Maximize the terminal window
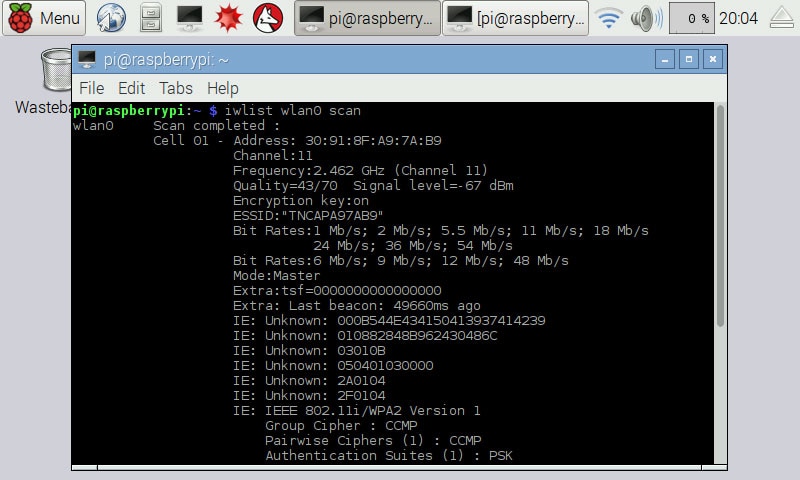This screenshot has width=800, height=480. (688, 60)
